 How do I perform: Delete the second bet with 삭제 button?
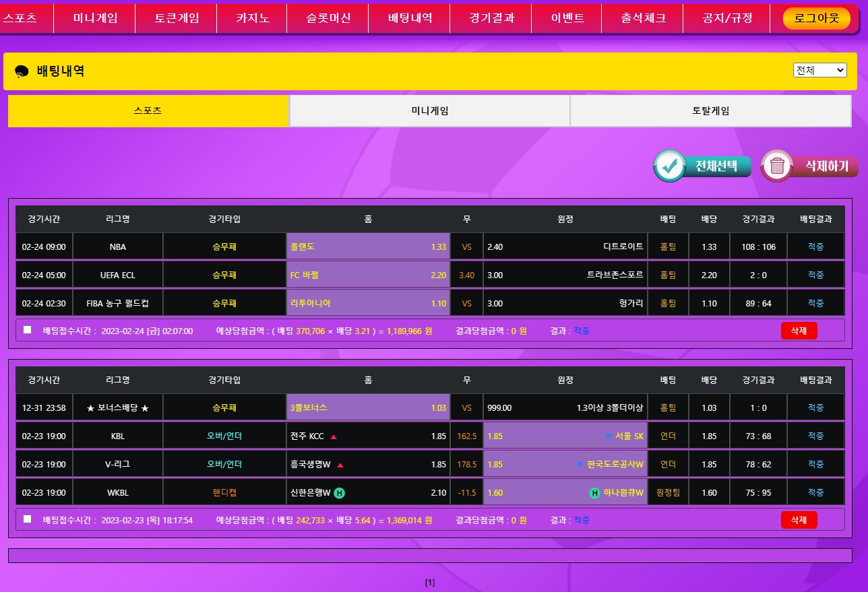coord(799,520)
